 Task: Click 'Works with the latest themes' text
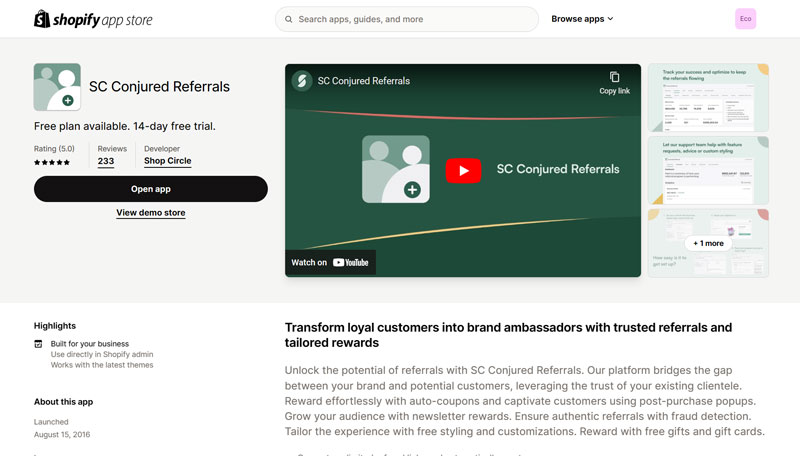click(102, 365)
